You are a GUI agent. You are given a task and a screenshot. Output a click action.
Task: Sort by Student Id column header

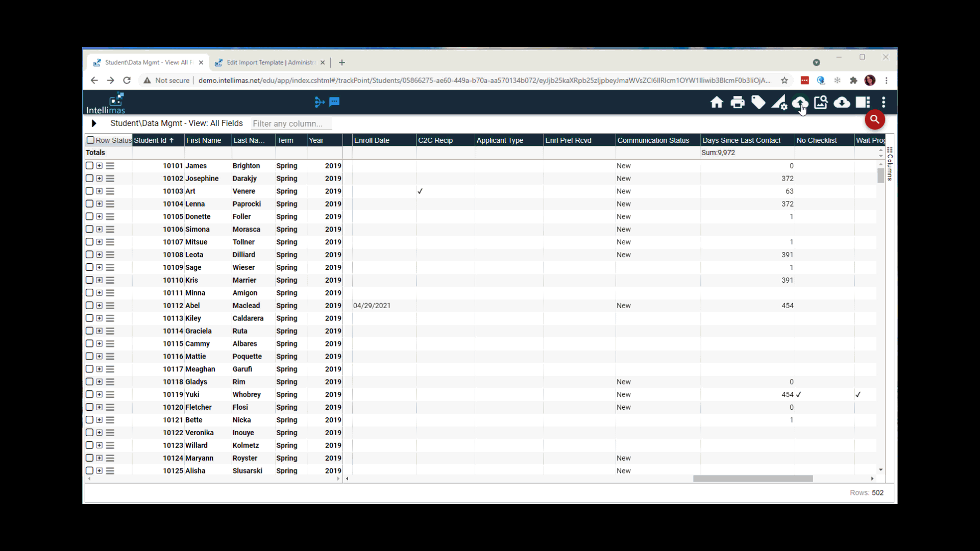pyautogui.click(x=158, y=140)
